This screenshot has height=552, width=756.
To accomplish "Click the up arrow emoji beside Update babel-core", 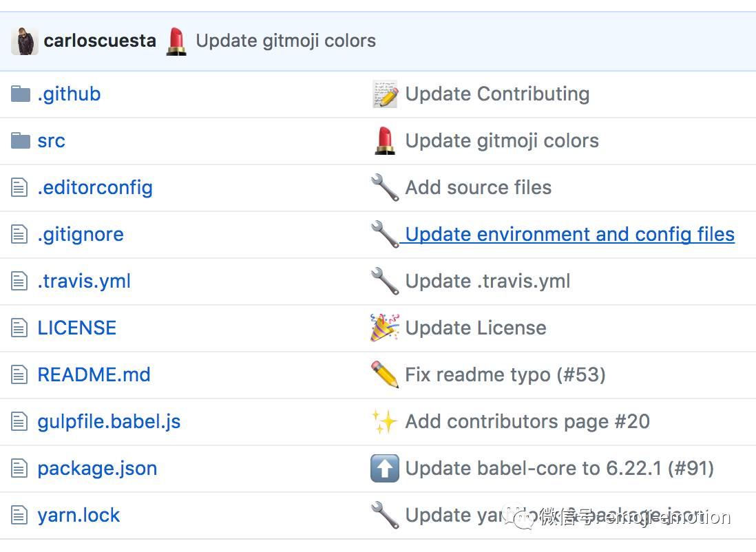I will coord(385,469).
